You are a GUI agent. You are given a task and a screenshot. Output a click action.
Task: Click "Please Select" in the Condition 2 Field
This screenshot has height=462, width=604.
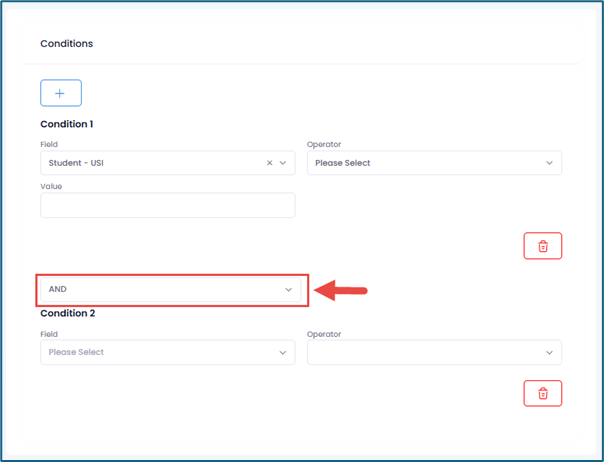[76, 352]
